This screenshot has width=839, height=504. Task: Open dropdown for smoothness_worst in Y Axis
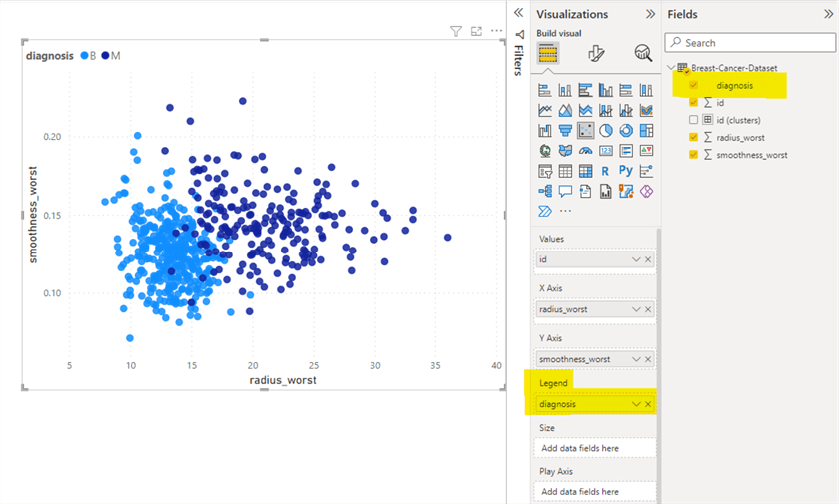[636, 359]
